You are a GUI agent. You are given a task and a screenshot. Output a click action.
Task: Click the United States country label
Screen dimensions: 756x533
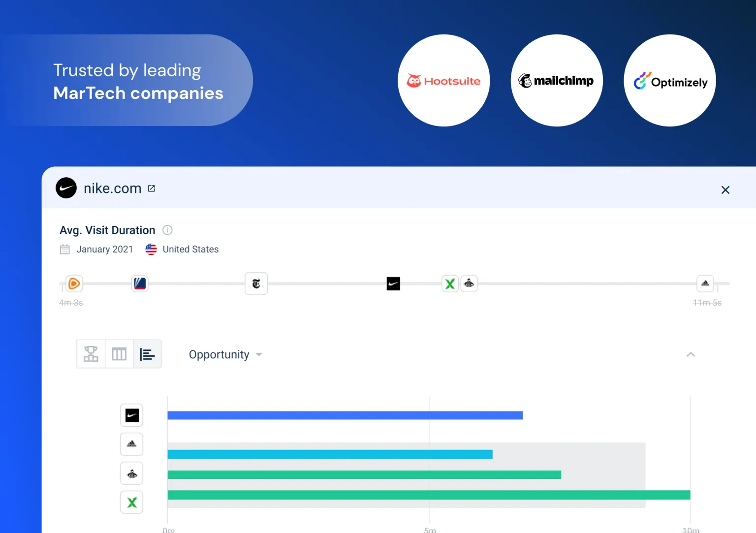point(190,250)
